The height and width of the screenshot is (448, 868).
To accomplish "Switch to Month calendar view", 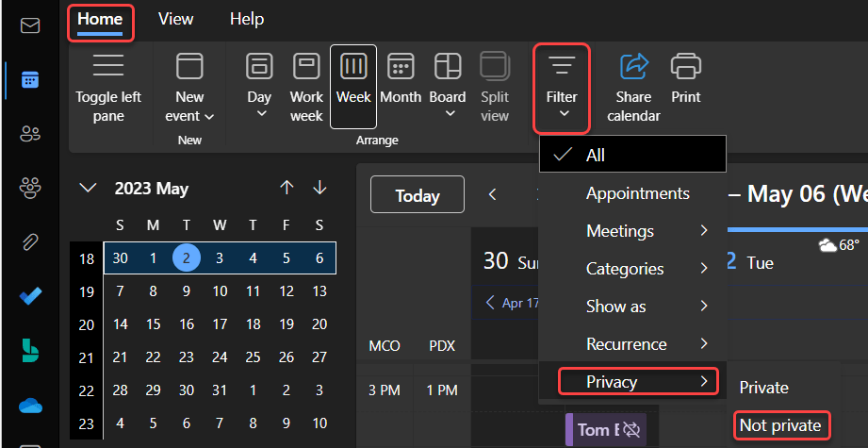I will (x=401, y=85).
